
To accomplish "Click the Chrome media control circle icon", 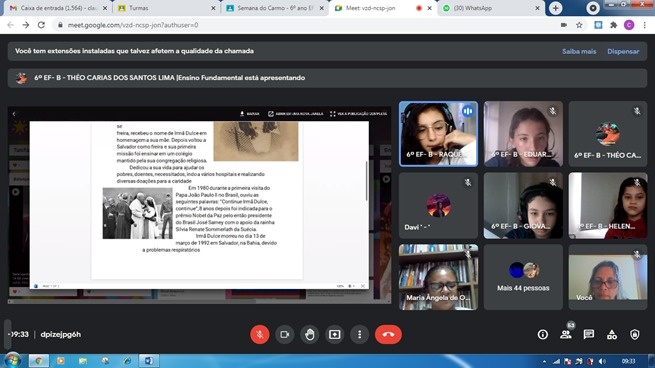I will tap(592, 8).
